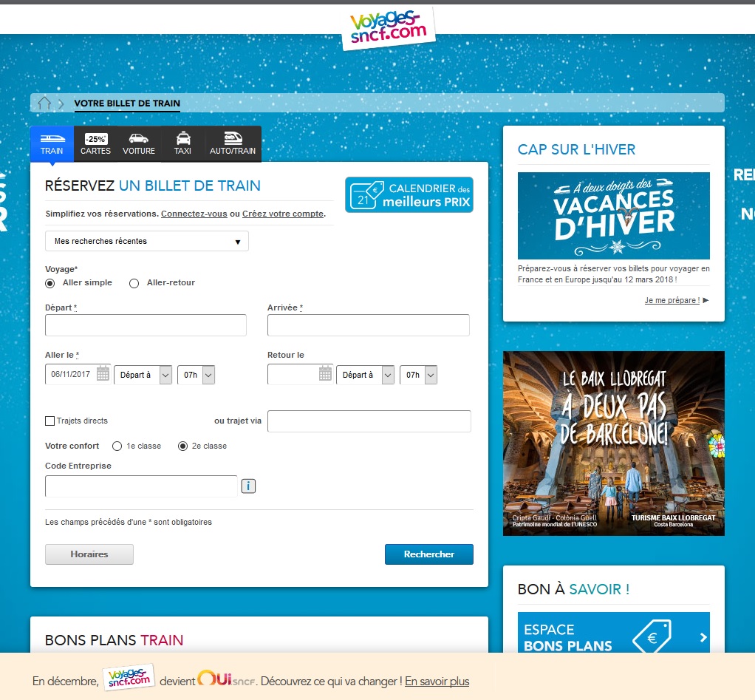
Task: Open the calendar icon for Retour le
Action: 325,374
